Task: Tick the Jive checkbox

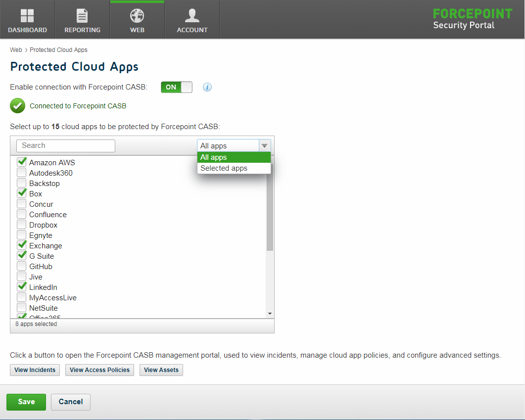Action: tap(22, 277)
